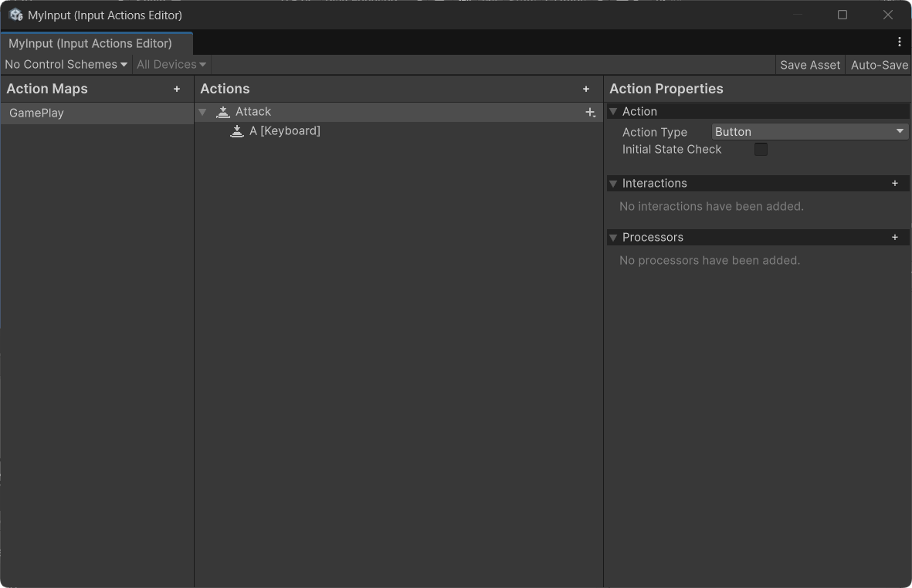Click the Unity icon in title bar
This screenshot has height=588, width=912.
coord(15,15)
